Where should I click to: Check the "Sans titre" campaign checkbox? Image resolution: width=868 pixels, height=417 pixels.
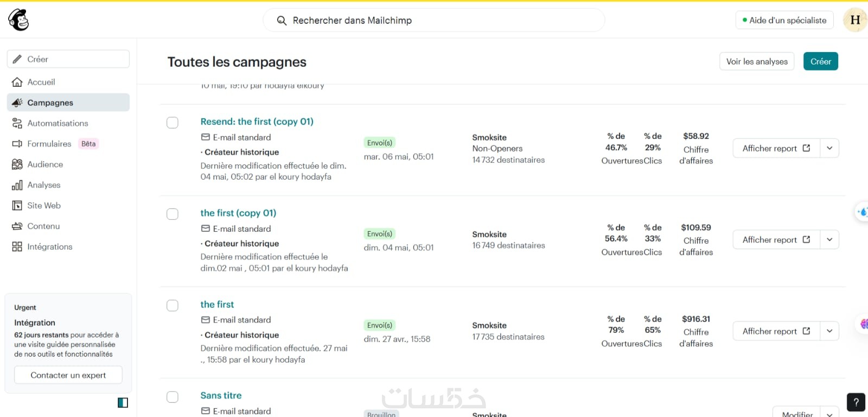click(x=173, y=397)
